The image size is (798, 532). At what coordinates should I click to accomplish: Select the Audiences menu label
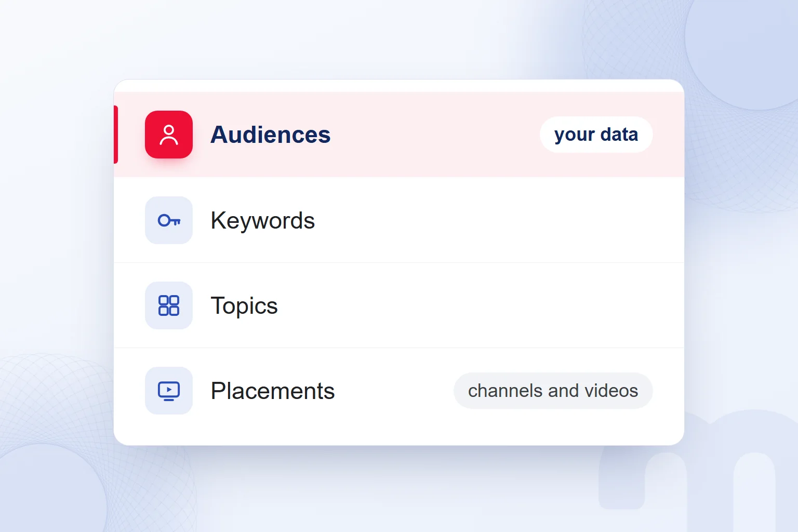click(271, 135)
